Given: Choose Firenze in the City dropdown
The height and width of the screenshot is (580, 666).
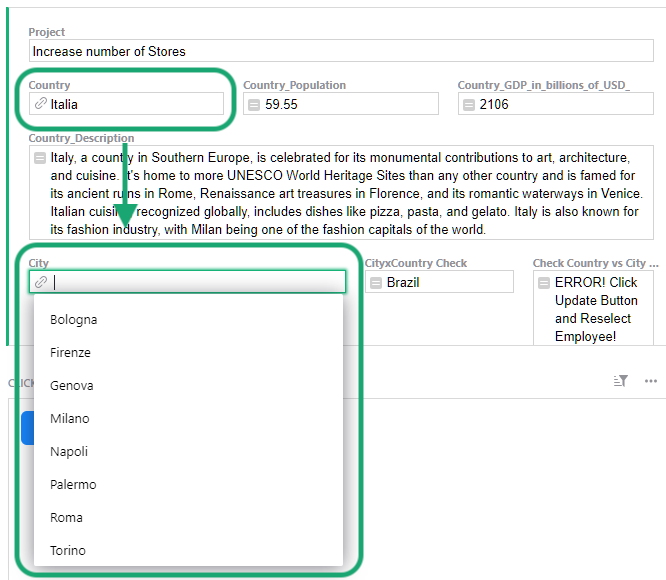Looking at the screenshot, I should (70, 353).
